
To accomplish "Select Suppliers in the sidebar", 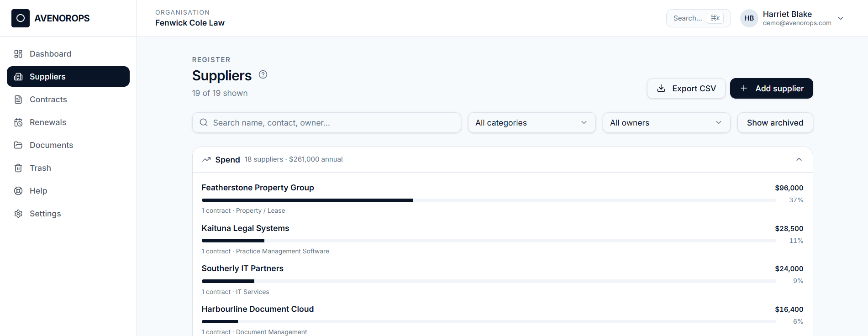I will pyautogui.click(x=68, y=77).
